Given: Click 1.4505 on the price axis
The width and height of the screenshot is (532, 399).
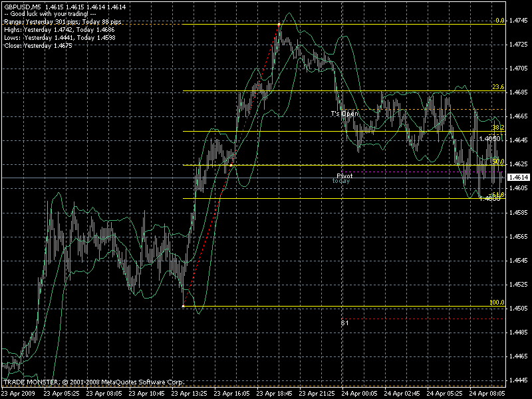Looking at the screenshot, I should 519,309.
